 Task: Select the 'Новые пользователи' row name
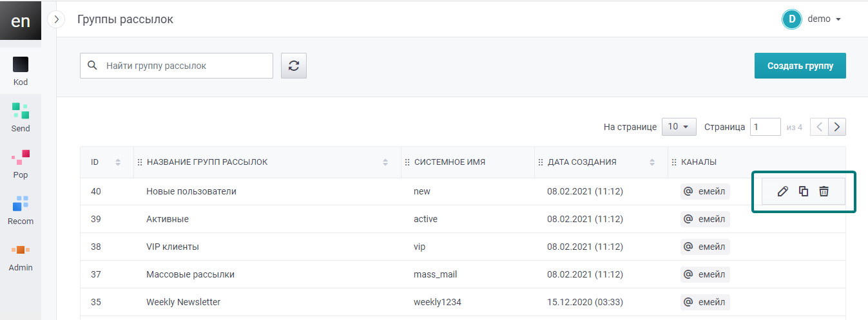[x=191, y=191]
